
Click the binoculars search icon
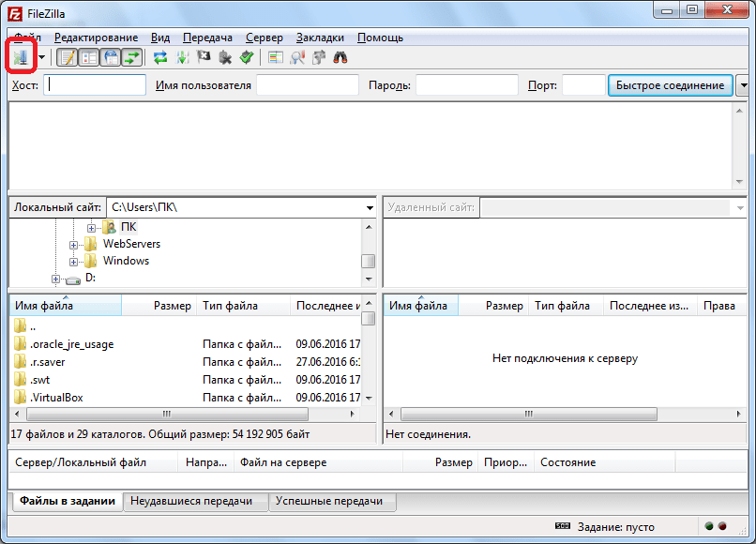[x=340, y=57]
